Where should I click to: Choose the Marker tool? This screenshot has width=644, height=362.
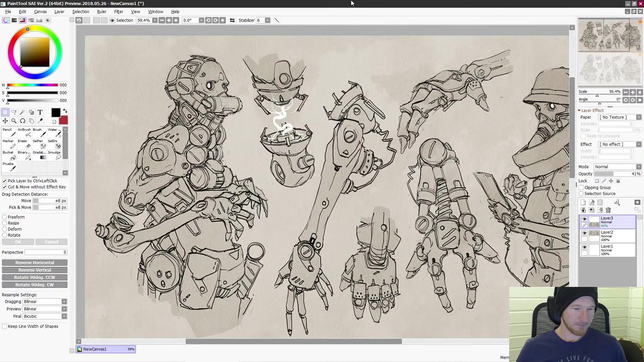9,144
